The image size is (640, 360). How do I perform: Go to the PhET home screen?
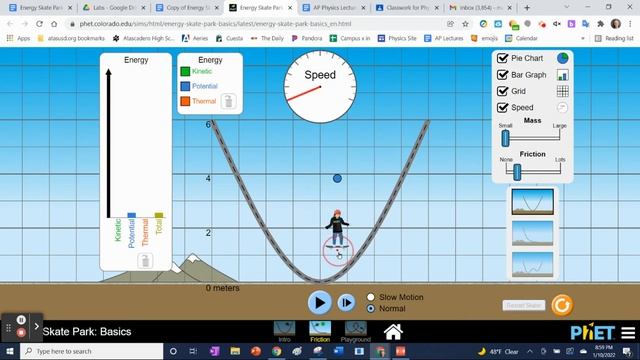coord(393,332)
